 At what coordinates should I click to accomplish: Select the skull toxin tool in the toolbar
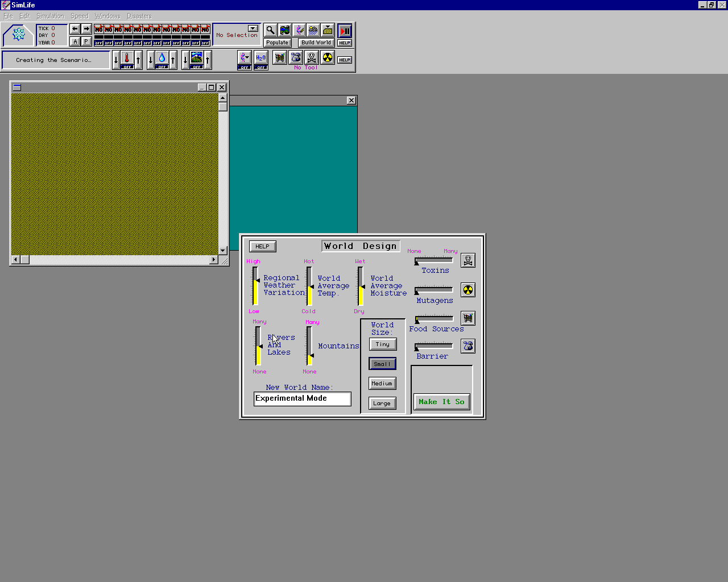pyautogui.click(x=311, y=57)
